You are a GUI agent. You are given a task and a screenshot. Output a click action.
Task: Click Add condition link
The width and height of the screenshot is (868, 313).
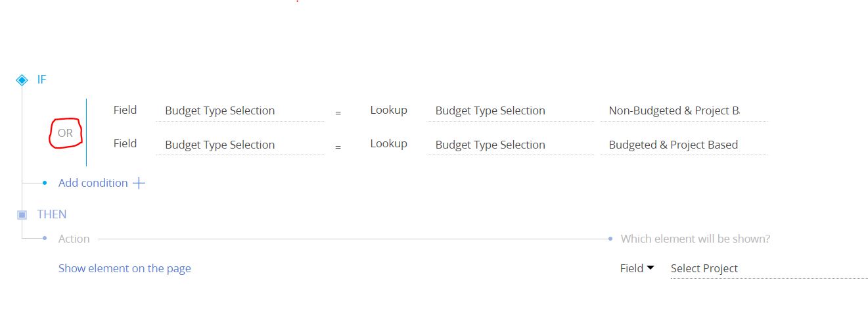(93, 183)
